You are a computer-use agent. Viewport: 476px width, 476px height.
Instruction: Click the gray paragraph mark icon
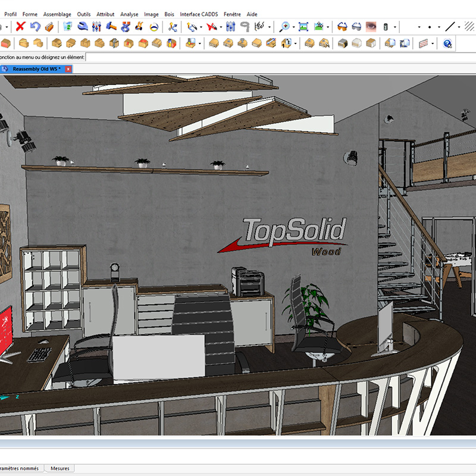click(x=245, y=27)
